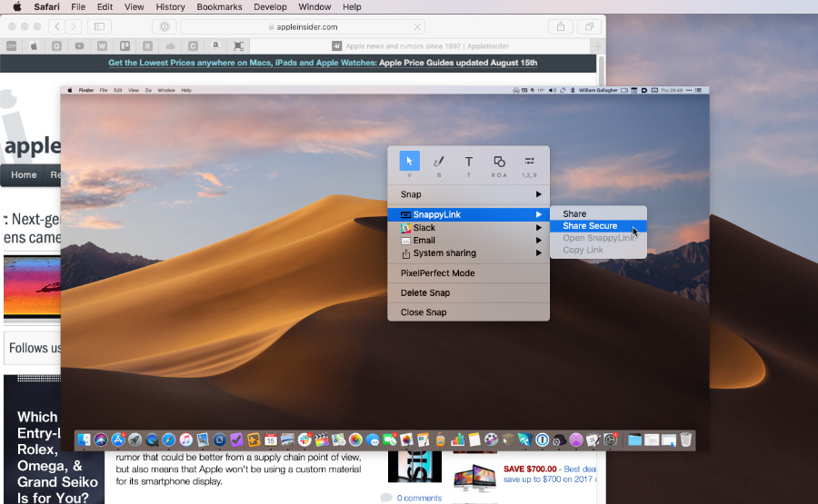Select the brush drawing tool
The width and height of the screenshot is (818, 504).
(439, 162)
